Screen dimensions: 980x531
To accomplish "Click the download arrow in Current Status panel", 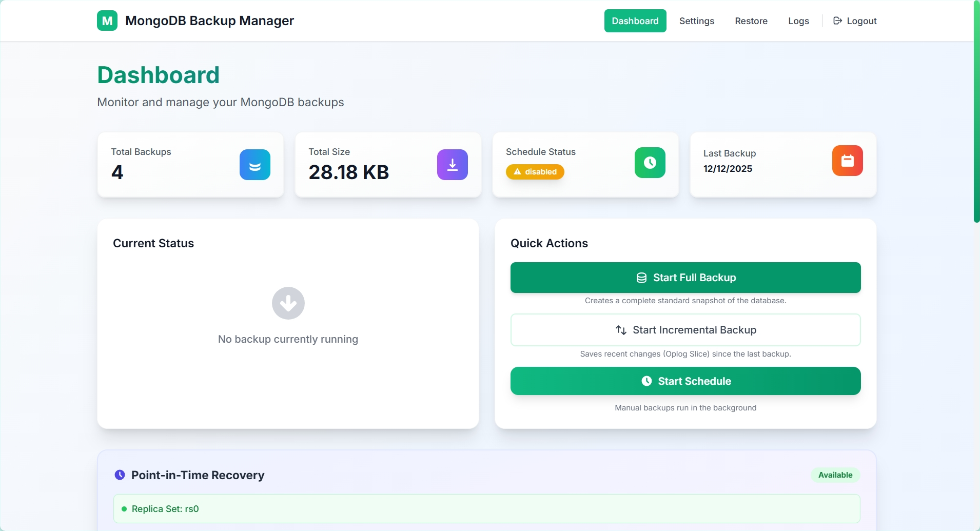I will (288, 303).
